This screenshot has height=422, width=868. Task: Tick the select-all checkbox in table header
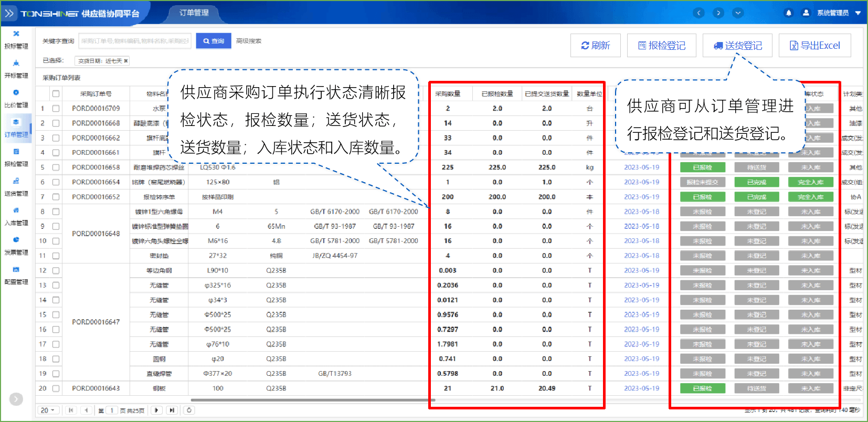click(56, 94)
